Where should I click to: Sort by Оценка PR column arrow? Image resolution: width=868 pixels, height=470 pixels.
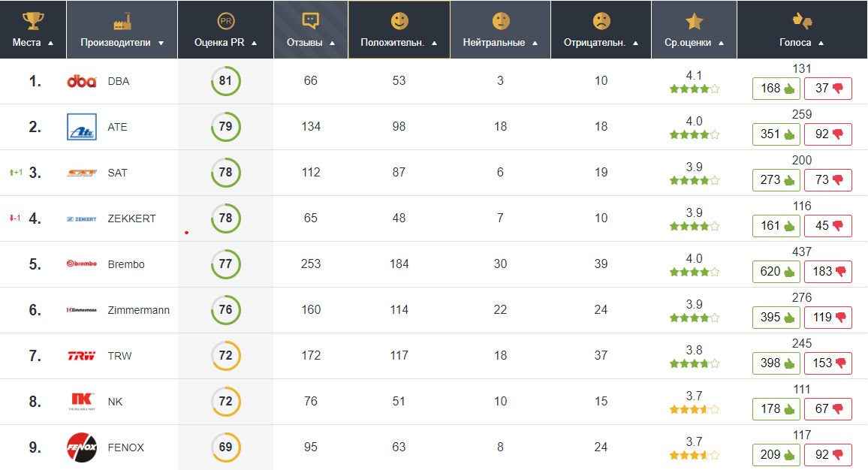coord(255,44)
